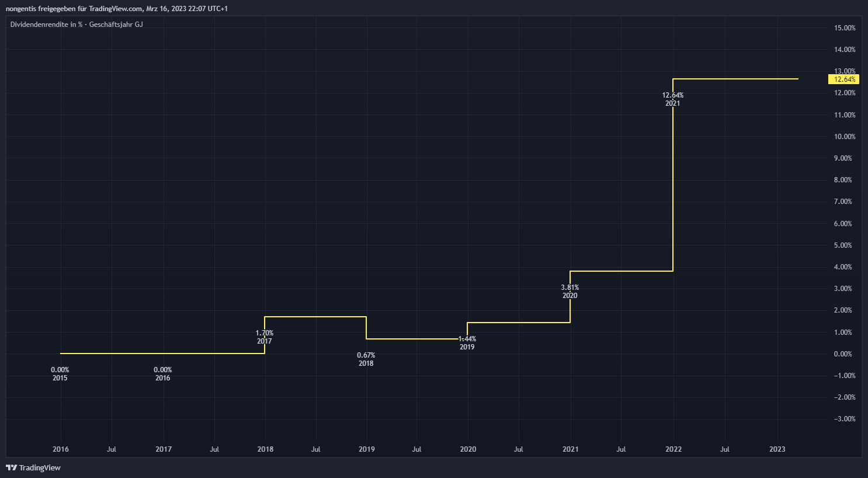Click 15.00% on the price scale
Viewport: 868px width, 478px height.
(844, 28)
